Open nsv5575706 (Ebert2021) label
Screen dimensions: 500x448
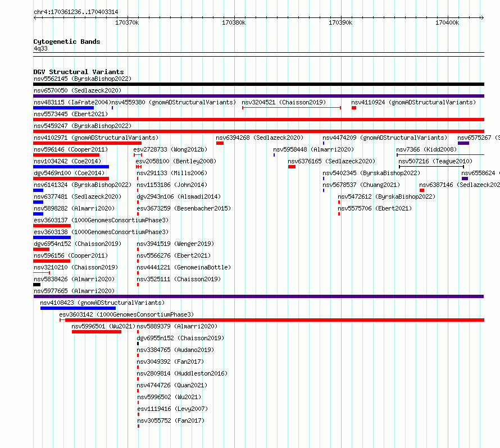(x=375, y=208)
